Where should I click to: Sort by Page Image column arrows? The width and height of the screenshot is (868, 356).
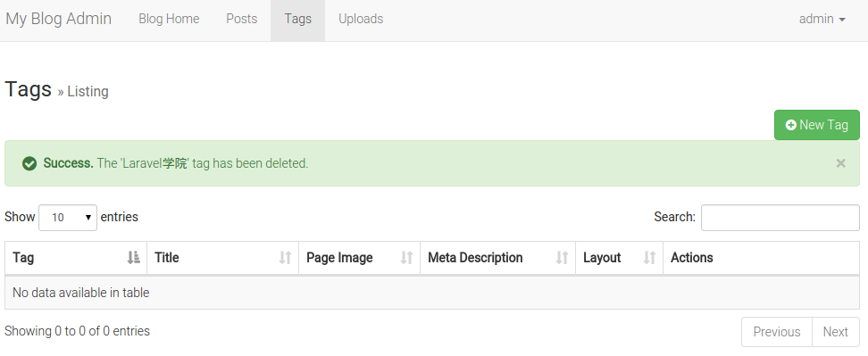[x=407, y=258]
